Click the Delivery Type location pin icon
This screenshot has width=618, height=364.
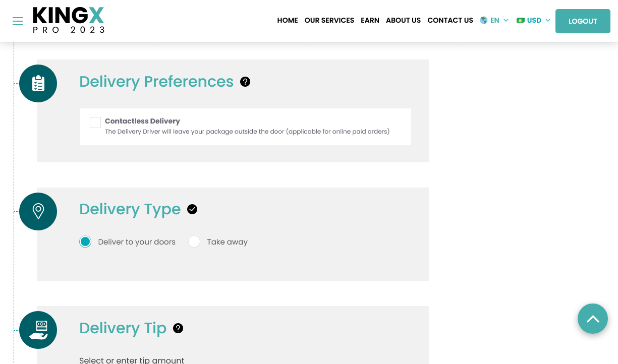pyautogui.click(x=38, y=211)
